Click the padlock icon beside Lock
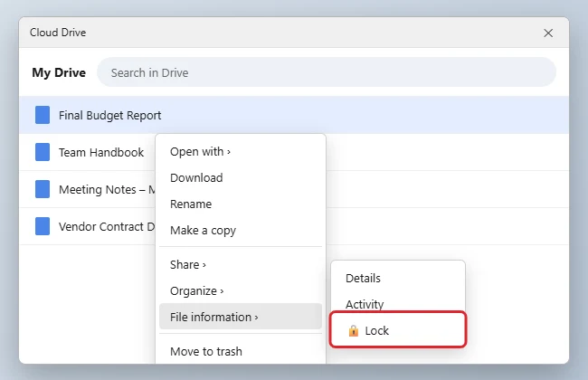588x380 pixels. pyautogui.click(x=353, y=330)
